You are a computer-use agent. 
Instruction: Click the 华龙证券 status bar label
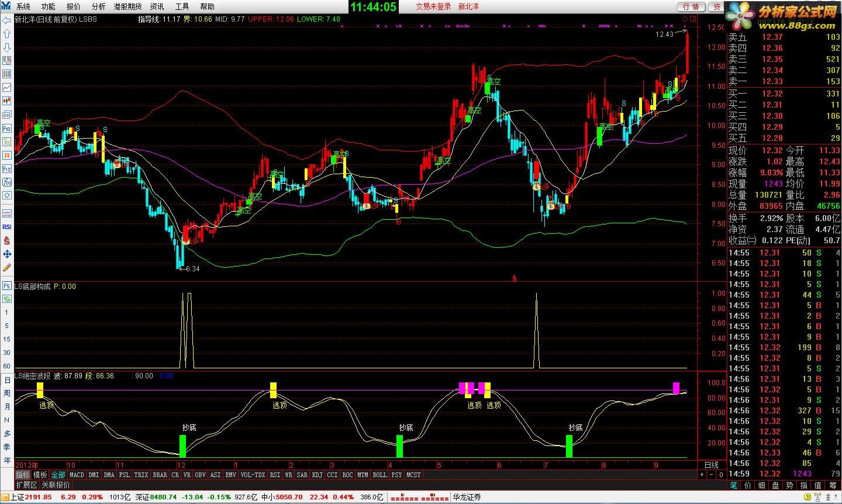click(x=467, y=498)
